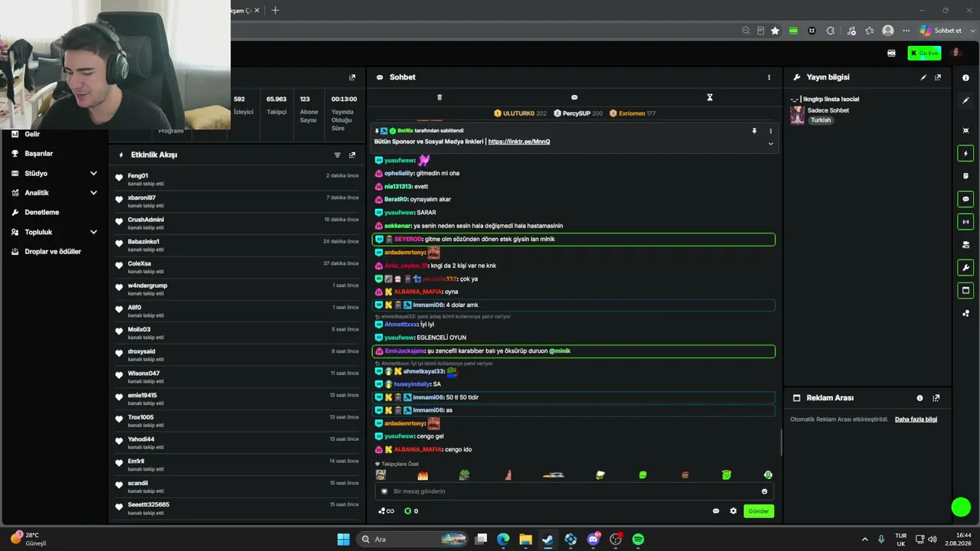Toggle the window layout icon in right sidebar
980x551 pixels.
(965, 290)
